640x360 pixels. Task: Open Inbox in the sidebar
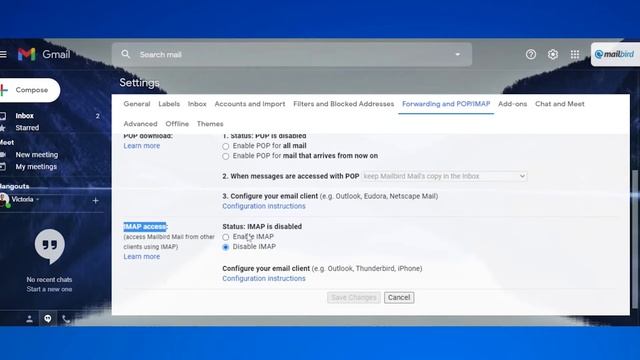tap(24, 116)
